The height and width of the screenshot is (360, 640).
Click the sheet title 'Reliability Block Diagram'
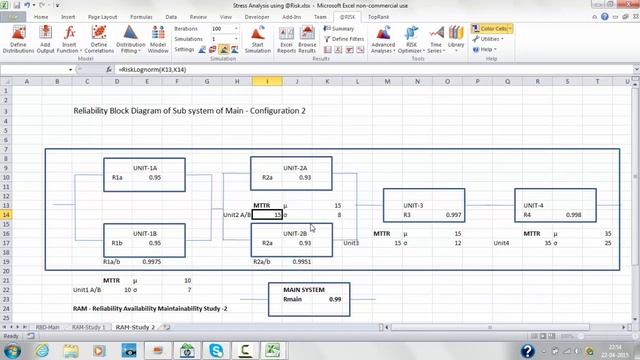click(189, 111)
